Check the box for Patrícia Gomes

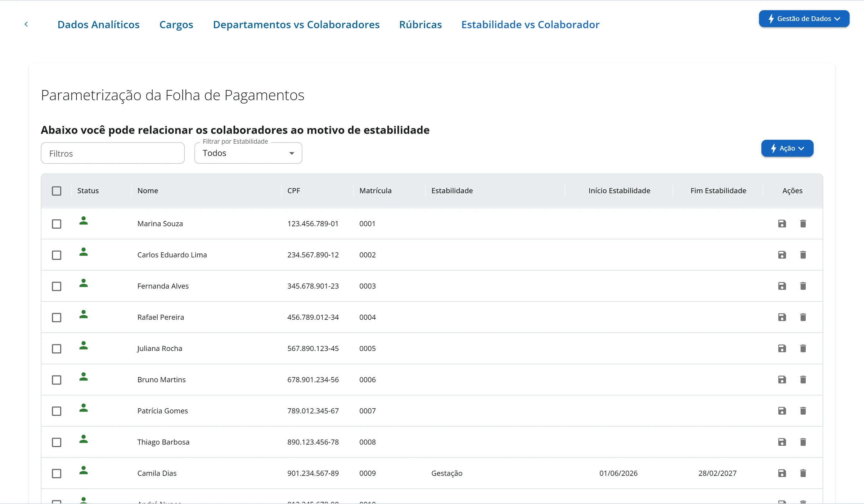click(57, 411)
